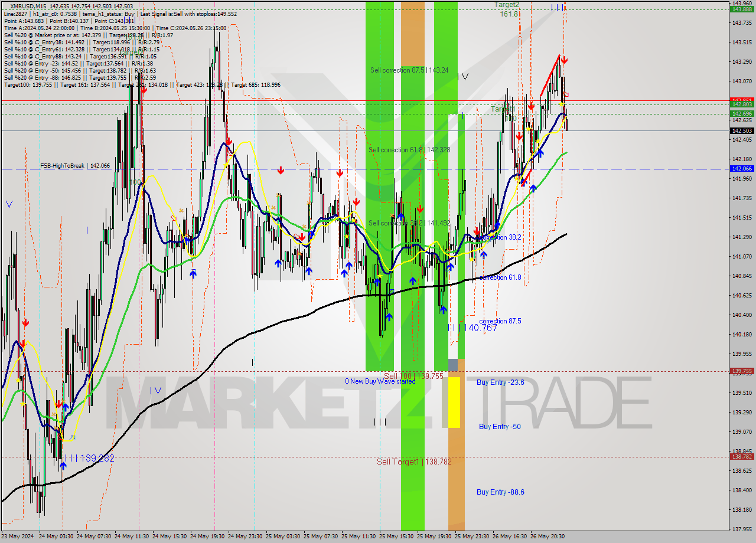Click the green 142.696 price tag

(742, 113)
